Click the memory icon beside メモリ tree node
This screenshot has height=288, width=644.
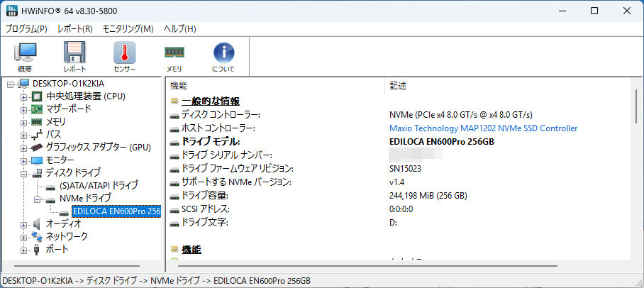[37, 122]
